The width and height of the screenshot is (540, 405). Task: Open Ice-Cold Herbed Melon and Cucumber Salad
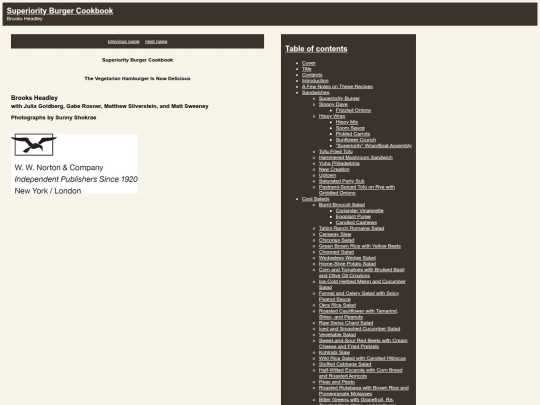point(362,284)
